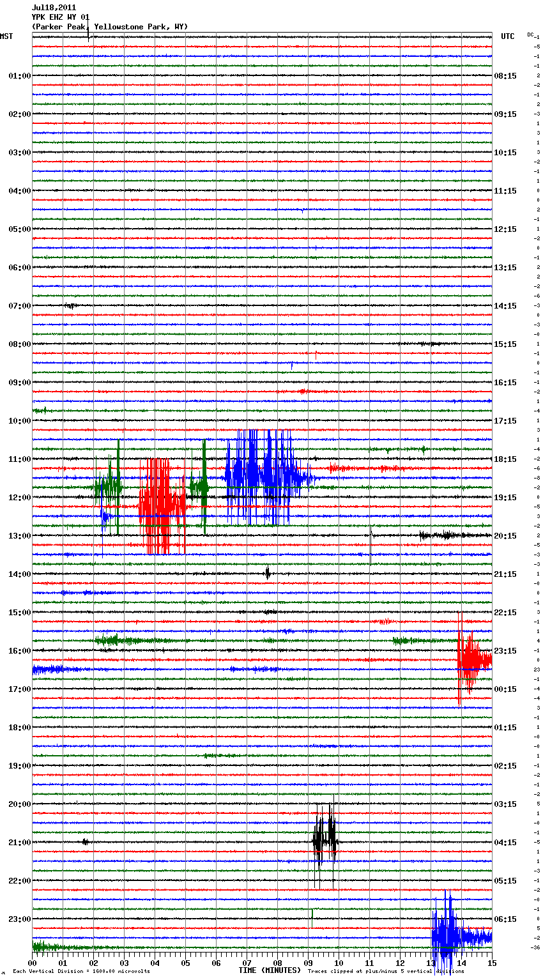Image resolution: width=543 pixels, height=980 pixels.
Task: Select the 09:00 MST row label
Action: pos(20,383)
